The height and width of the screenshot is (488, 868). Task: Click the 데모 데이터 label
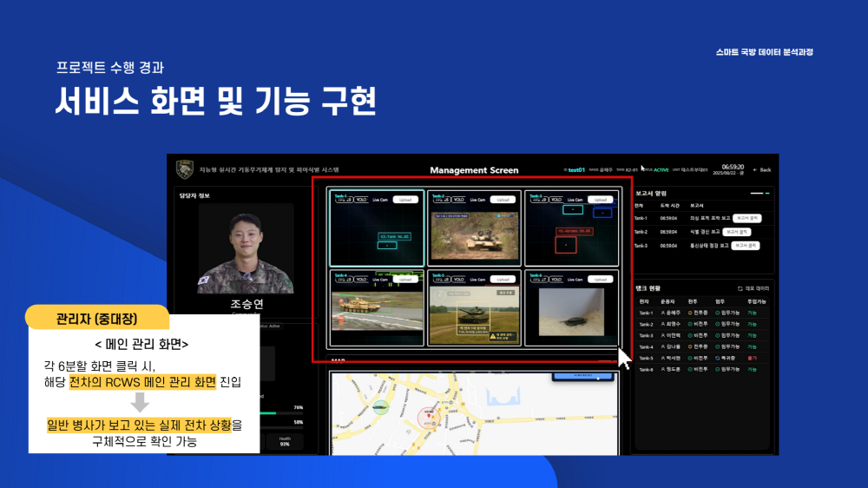coord(757,288)
